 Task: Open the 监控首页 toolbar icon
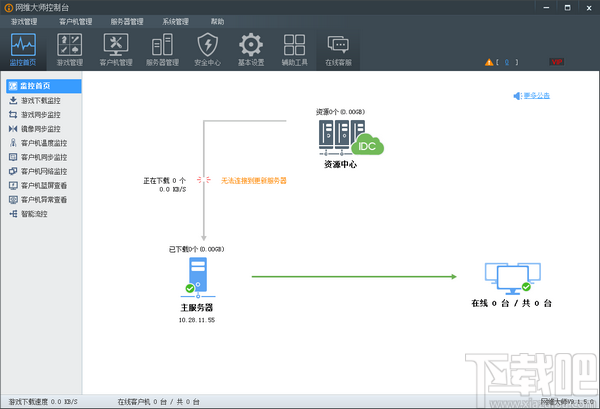(23, 50)
